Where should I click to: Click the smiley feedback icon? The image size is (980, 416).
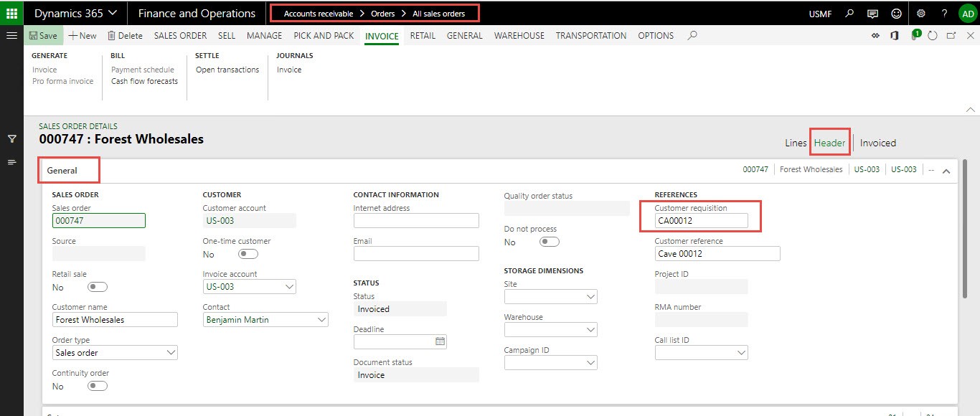coord(896,13)
